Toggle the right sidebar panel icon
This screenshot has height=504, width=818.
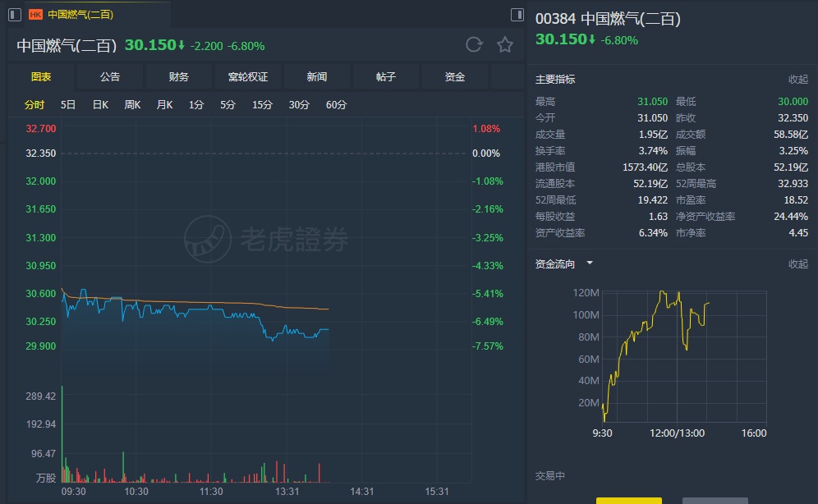(517, 15)
